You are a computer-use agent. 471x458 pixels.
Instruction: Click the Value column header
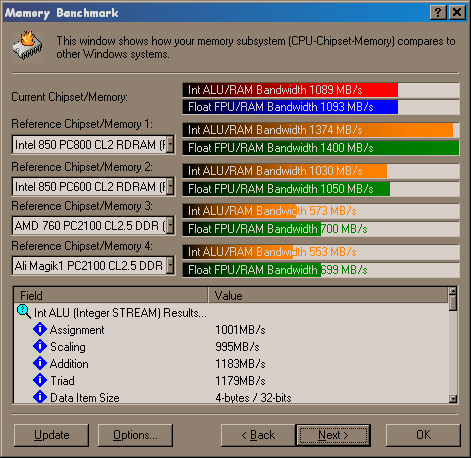point(328,295)
